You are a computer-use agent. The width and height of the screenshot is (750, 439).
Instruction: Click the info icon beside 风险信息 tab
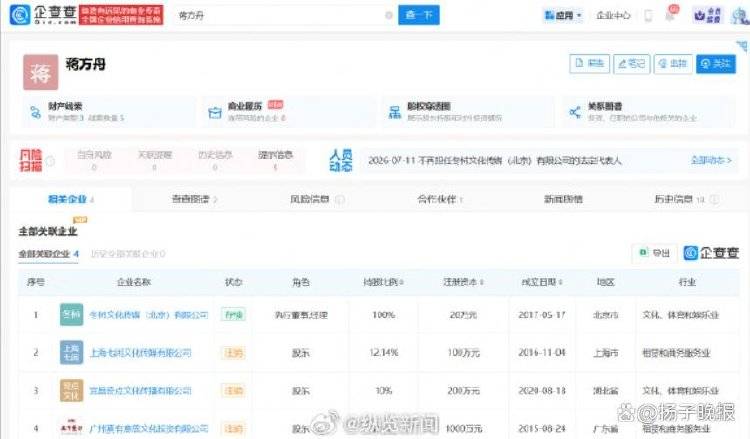pyautogui.click(x=340, y=199)
